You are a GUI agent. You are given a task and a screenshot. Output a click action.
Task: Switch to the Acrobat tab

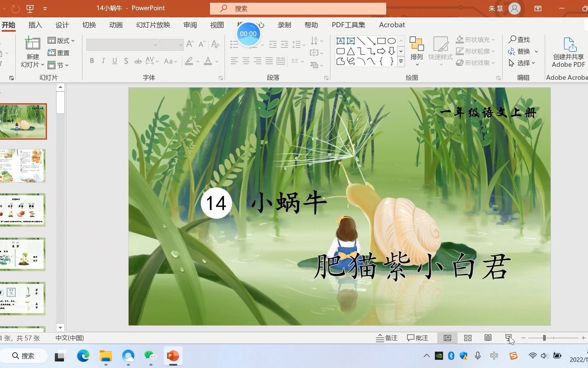[392, 25]
